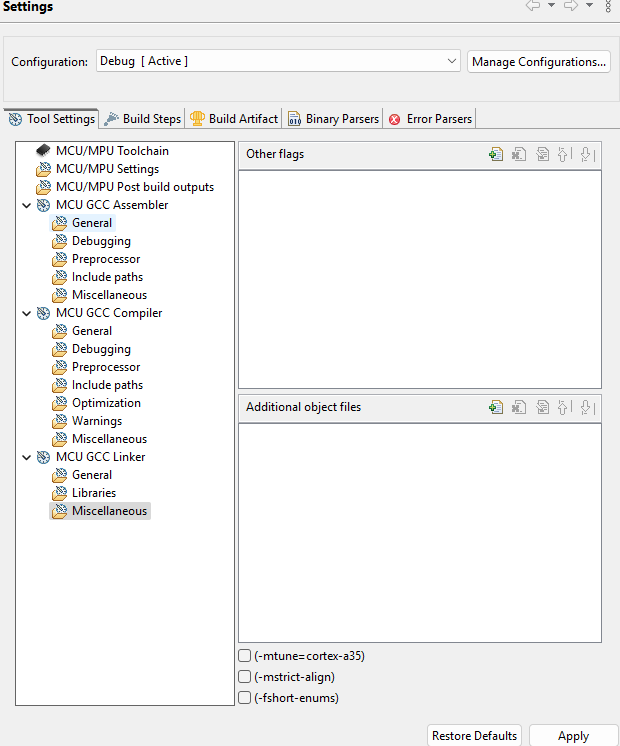
Task: Select MCU/MPU Post build outputs
Action: [x=135, y=187]
